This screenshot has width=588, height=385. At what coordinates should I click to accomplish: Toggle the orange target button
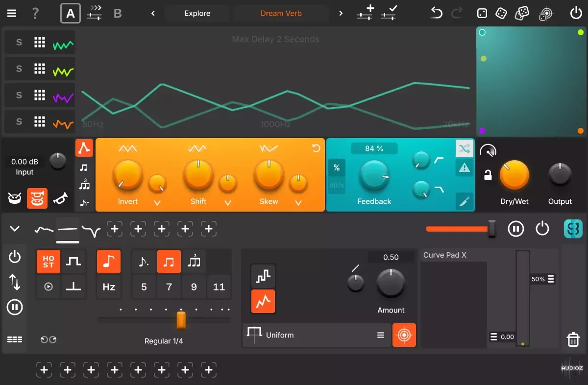(x=404, y=335)
